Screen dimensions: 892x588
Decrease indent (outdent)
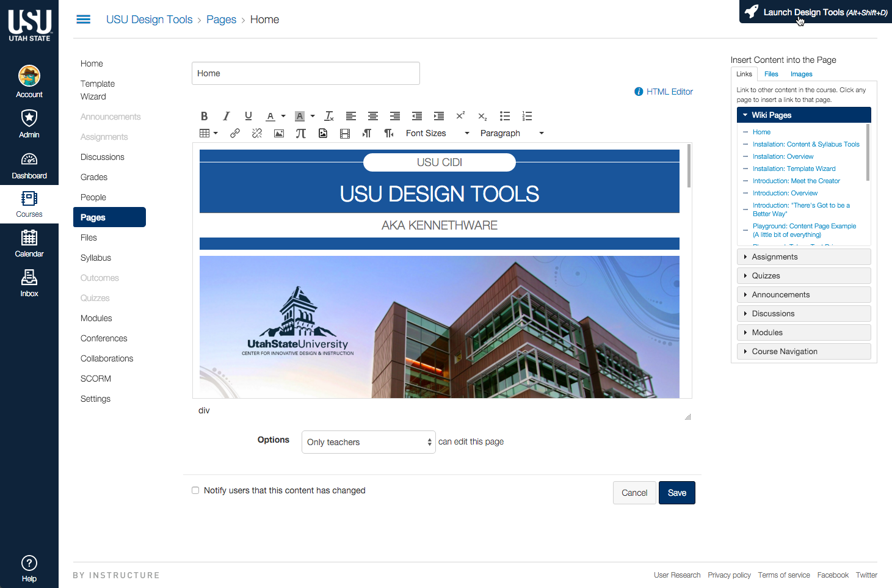click(417, 116)
